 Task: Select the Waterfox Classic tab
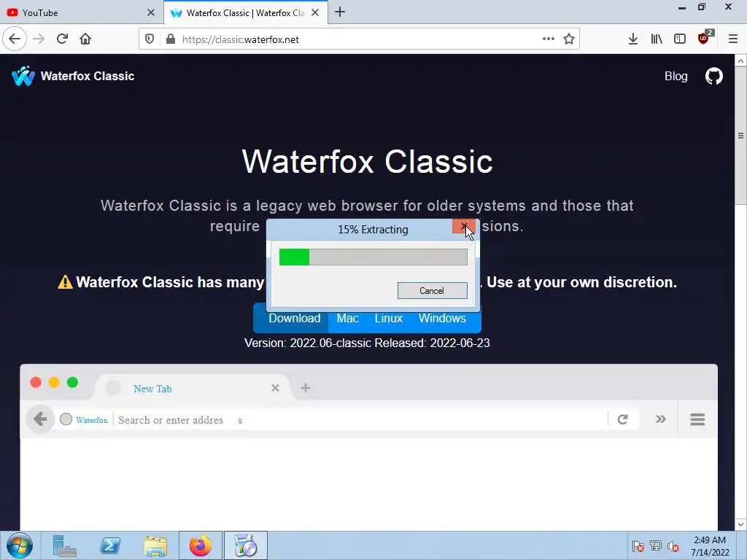point(245,12)
